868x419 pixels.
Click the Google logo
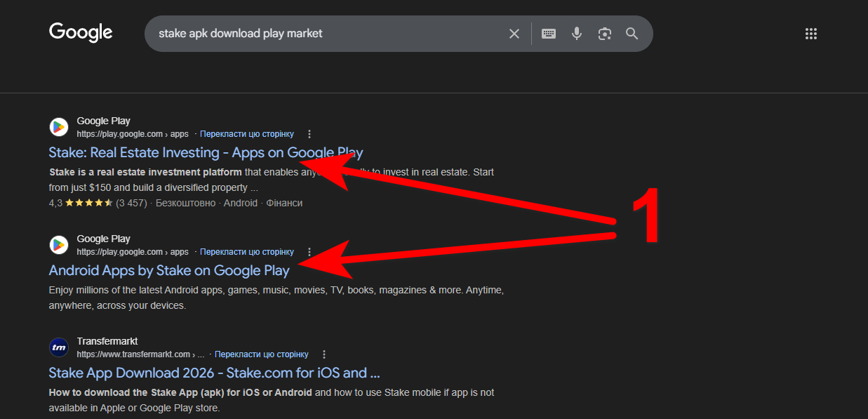pyautogui.click(x=81, y=32)
